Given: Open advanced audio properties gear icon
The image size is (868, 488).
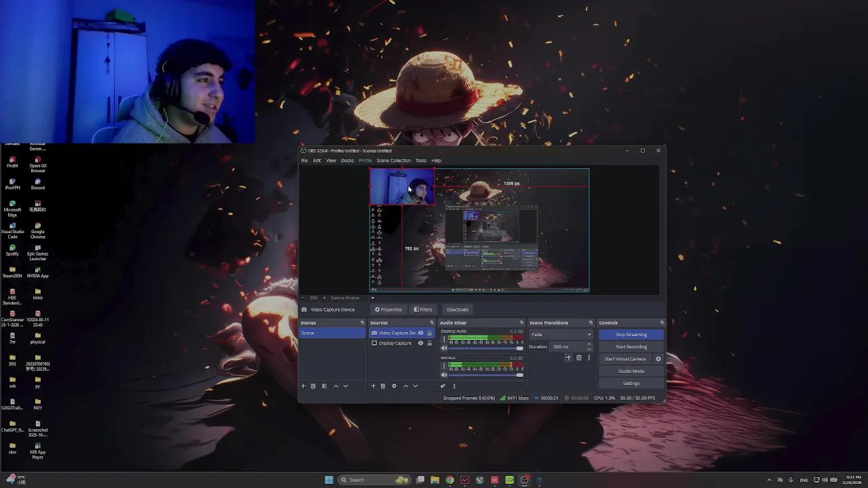Looking at the screenshot, I should (443, 386).
